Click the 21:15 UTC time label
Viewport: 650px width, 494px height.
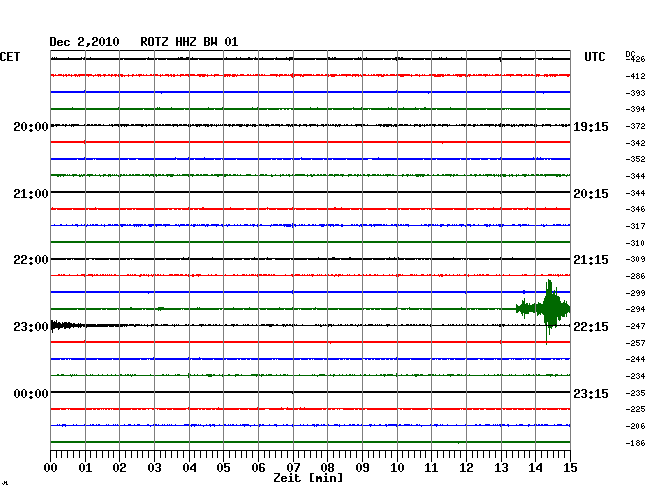(x=591, y=260)
